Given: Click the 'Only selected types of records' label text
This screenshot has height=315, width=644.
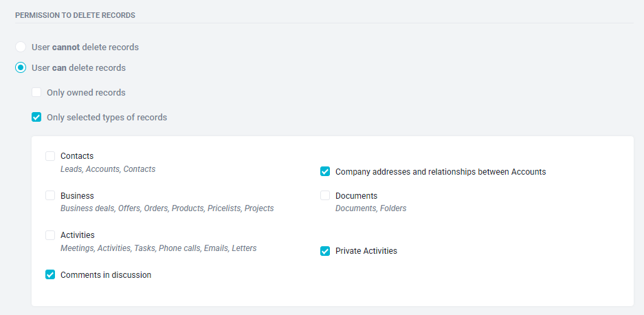Looking at the screenshot, I should point(107,117).
